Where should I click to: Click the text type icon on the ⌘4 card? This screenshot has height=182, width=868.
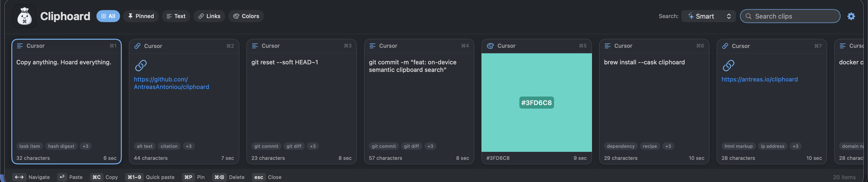372,46
